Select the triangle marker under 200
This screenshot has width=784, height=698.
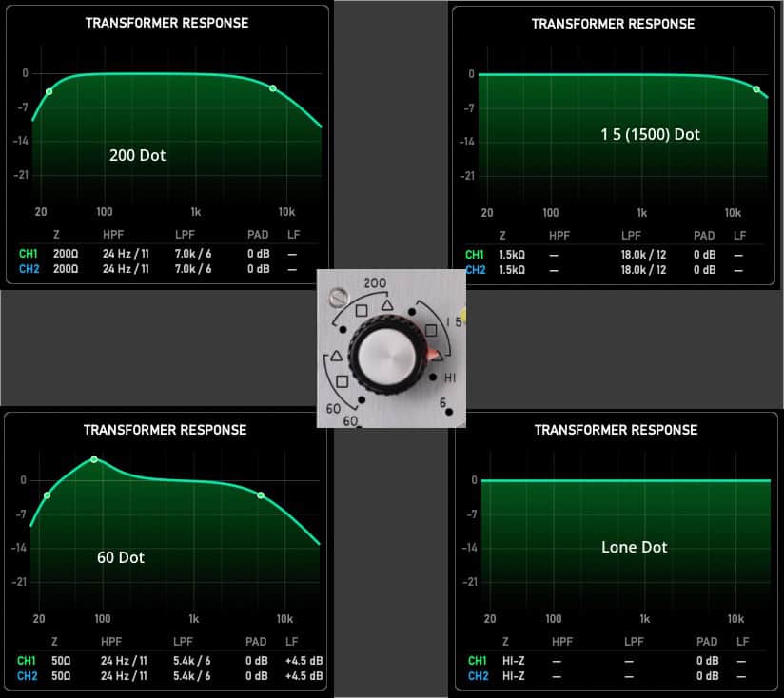(387, 305)
